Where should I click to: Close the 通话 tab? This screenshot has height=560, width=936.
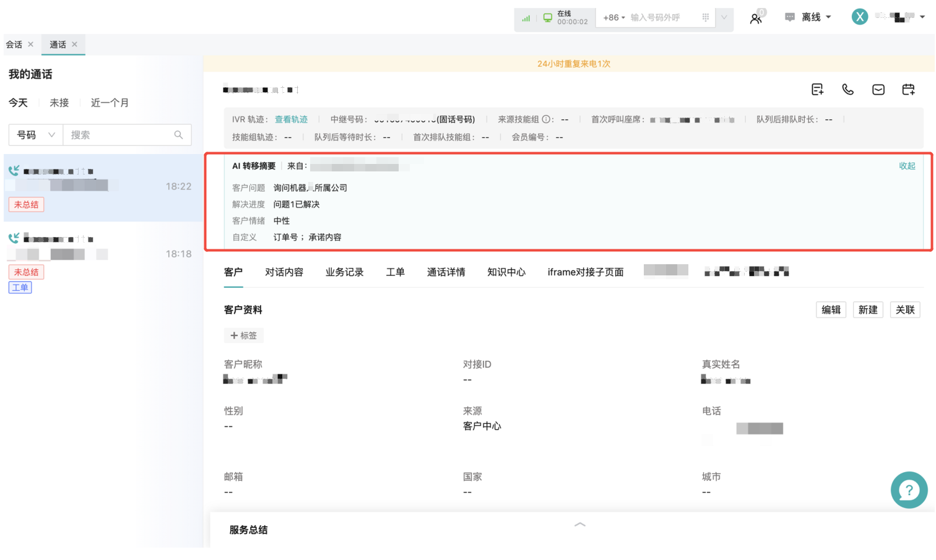pyautogui.click(x=74, y=45)
